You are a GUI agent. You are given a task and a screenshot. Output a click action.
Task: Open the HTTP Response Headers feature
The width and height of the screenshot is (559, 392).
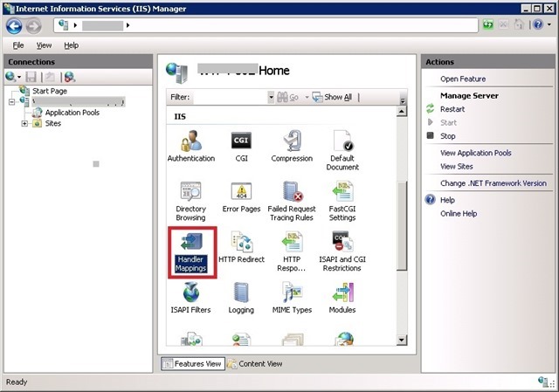292,252
